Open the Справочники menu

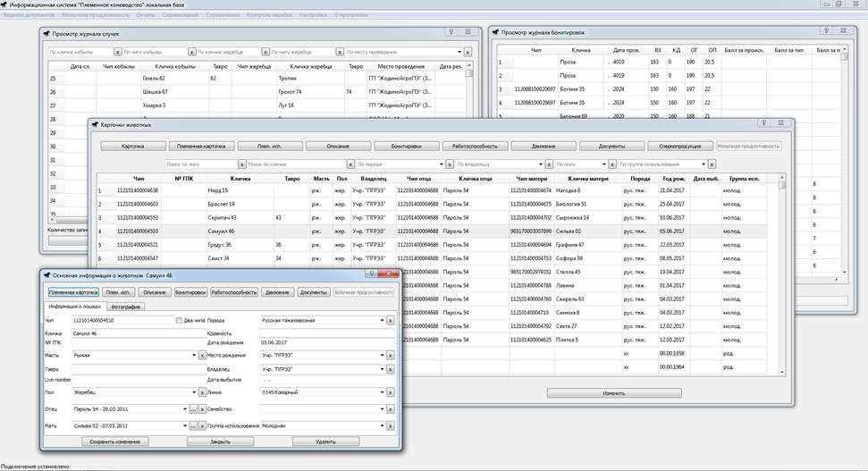pos(223,16)
